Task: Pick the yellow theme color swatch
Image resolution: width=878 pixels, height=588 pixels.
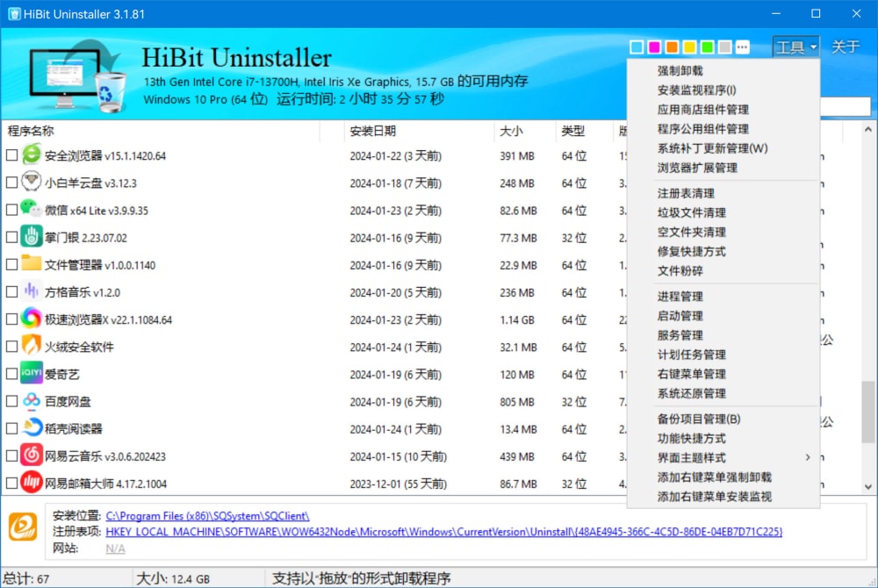Action: coord(689,47)
